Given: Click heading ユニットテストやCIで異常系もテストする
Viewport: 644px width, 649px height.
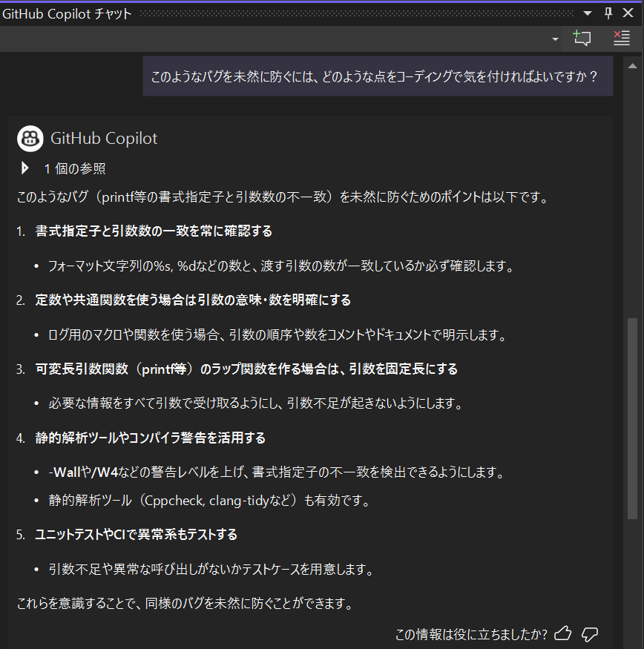Looking at the screenshot, I should pos(137,534).
